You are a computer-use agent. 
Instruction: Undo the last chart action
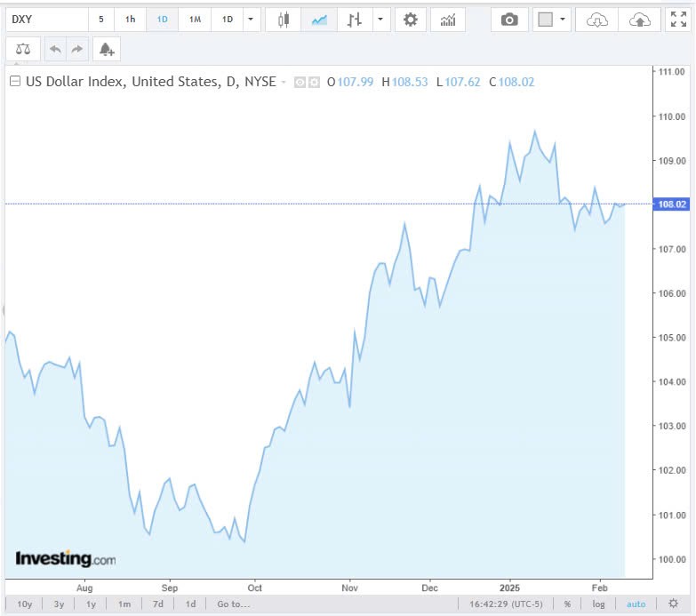click(55, 49)
